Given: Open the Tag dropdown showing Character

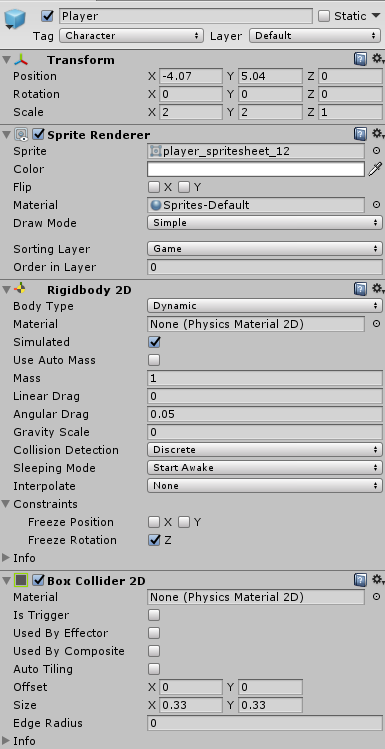Looking at the screenshot, I should click(131, 35).
